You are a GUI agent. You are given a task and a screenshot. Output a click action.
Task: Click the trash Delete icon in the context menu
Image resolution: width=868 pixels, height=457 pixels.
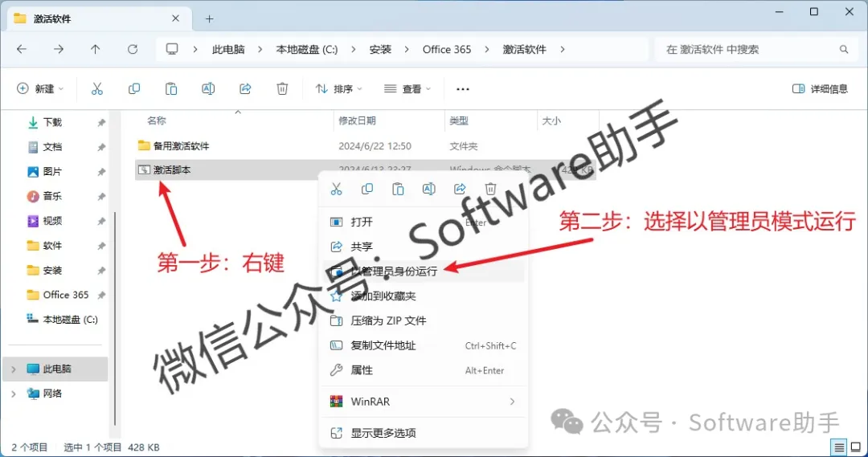[490, 190]
